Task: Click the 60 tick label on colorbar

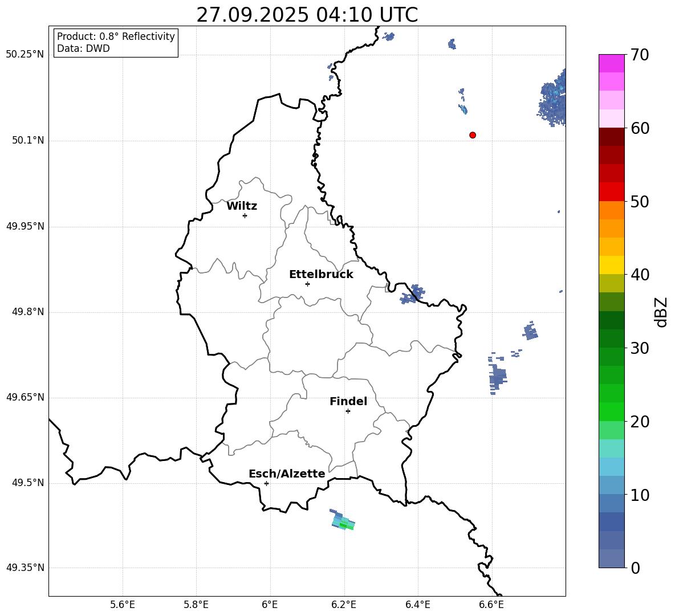Action: (640, 128)
